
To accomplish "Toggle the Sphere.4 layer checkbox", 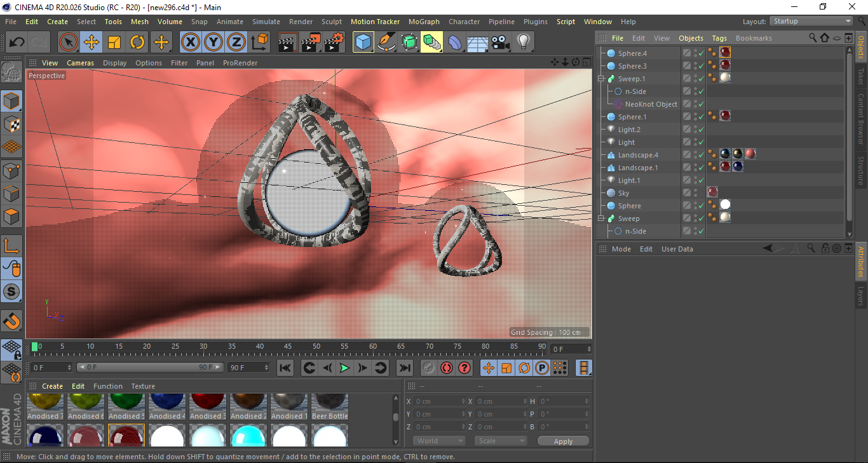I will pyautogui.click(x=687, y=53).
